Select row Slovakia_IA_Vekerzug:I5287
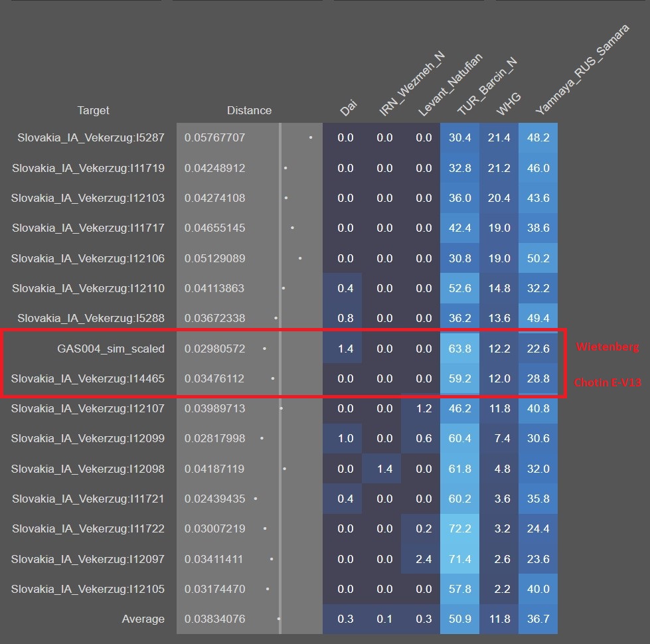This screenshot has height=644, width=650. [x=91, y=137]
